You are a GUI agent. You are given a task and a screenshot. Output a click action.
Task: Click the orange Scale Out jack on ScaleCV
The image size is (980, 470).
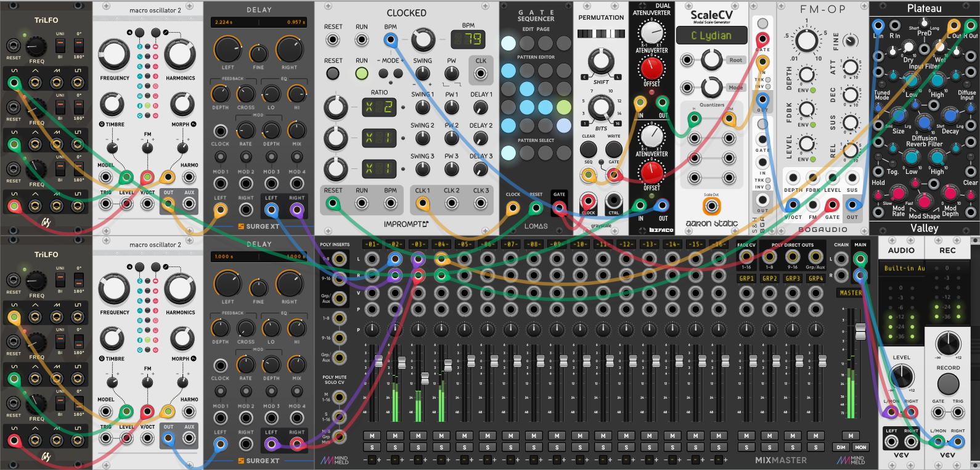(x=711, y=207)
